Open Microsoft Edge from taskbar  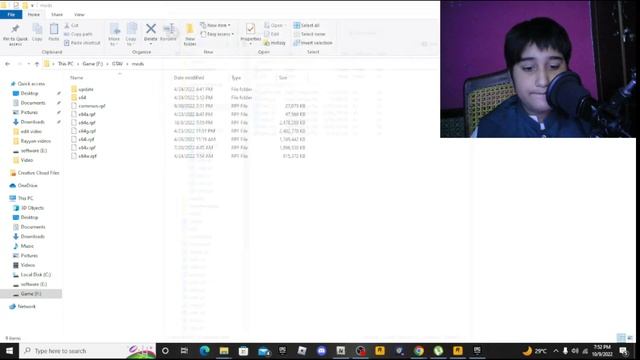point(204,351)
